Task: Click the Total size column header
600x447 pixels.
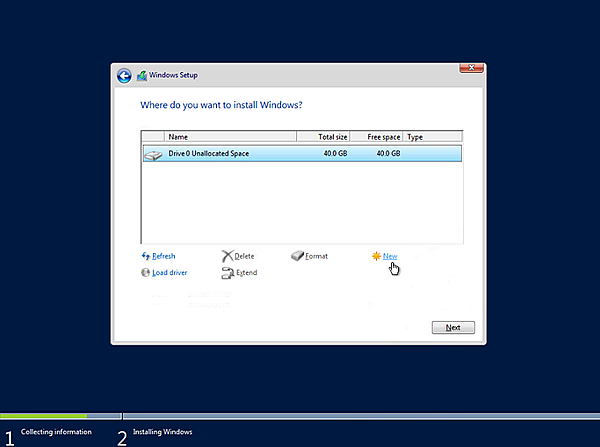Action: pos(332,137)
